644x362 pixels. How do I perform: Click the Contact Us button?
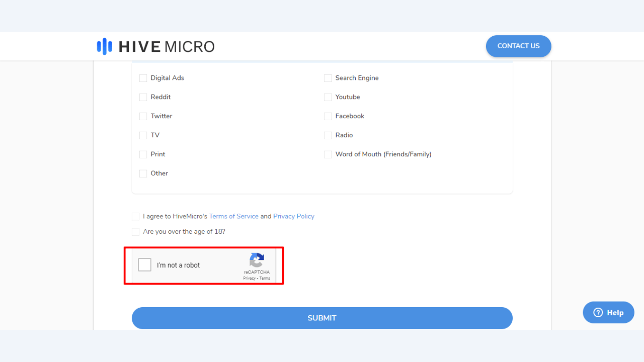[519, 46]
